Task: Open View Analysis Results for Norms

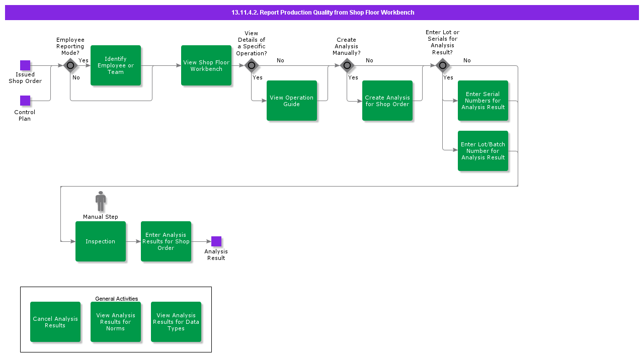Action: point(116,322)
